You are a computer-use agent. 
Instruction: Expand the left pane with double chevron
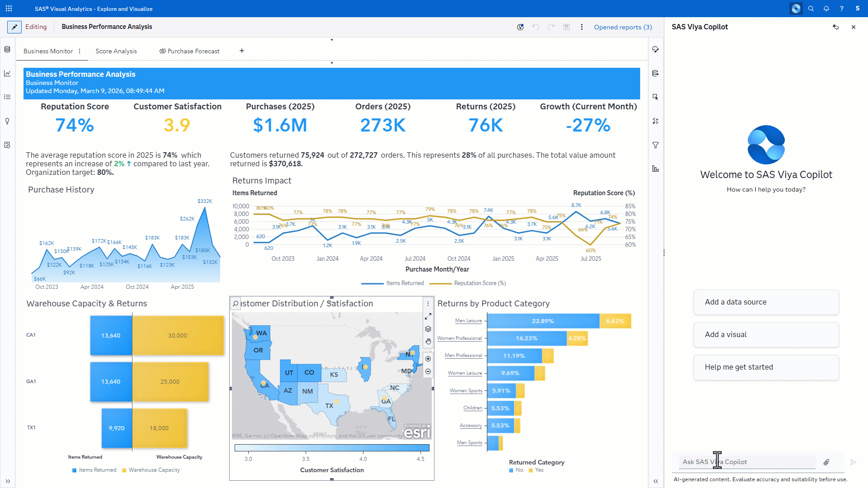(x=8, y=481)
